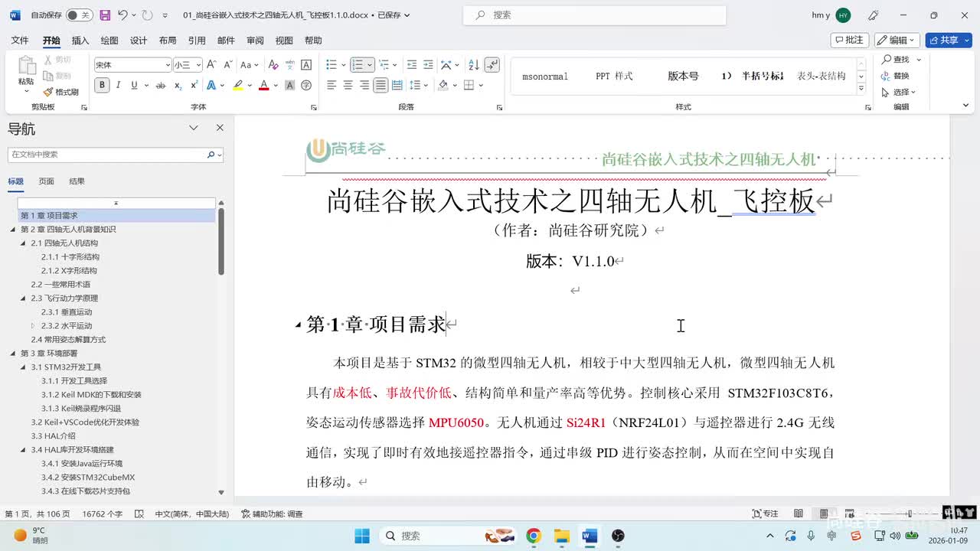Viewport: 980px width, 551px height.
Task: Clear all formatting with eraser icon
Action: pyautogui.click(x=273, y=65)
